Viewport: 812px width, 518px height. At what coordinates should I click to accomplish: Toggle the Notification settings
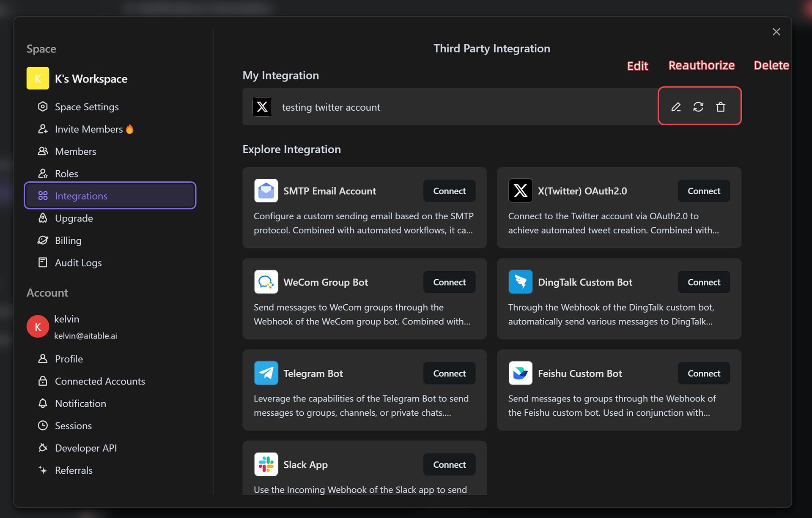(x=80, y=403)
